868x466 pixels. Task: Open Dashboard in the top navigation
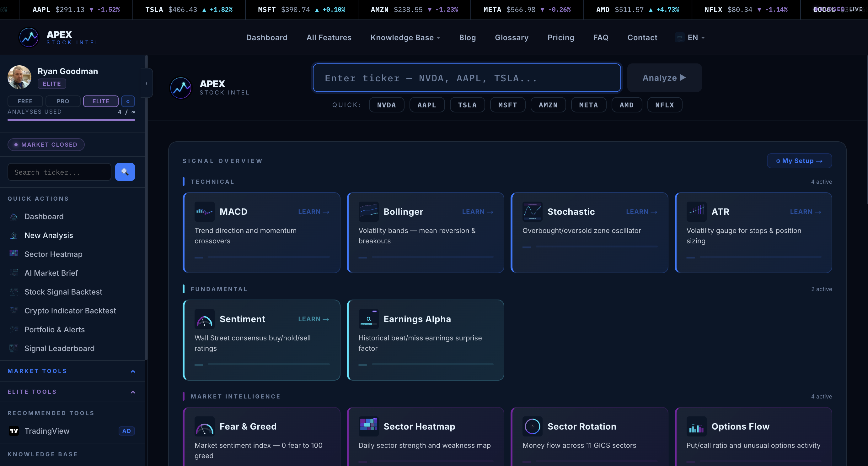coord(266,37)
